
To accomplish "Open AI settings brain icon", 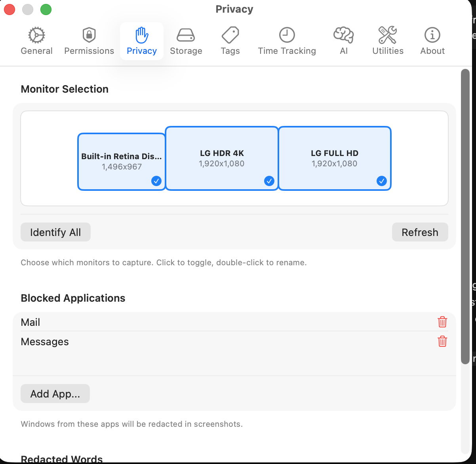I will 343,35.
